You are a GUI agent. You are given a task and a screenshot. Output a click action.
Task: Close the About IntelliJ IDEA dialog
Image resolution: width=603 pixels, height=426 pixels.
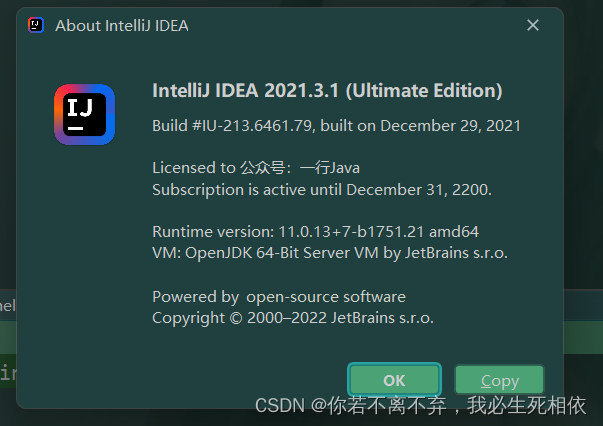[533, 25]
